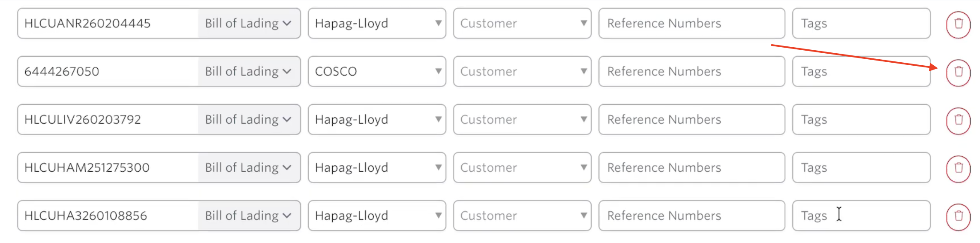Delete the HLCUANR260204445 shipment row
The height and width of the screenshot is (243, 980).
tap(958, 24)
